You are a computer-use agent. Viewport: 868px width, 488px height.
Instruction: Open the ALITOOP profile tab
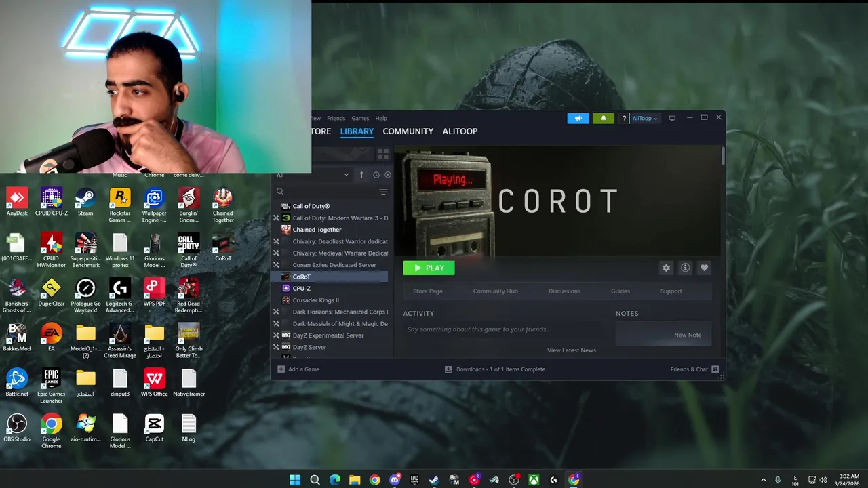[460, 131]
